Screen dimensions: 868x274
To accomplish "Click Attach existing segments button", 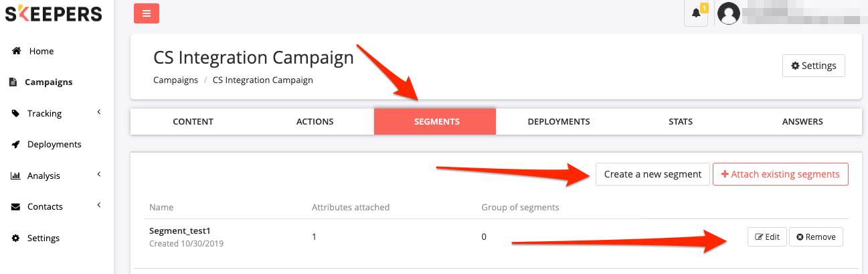I will pos(780,174).
